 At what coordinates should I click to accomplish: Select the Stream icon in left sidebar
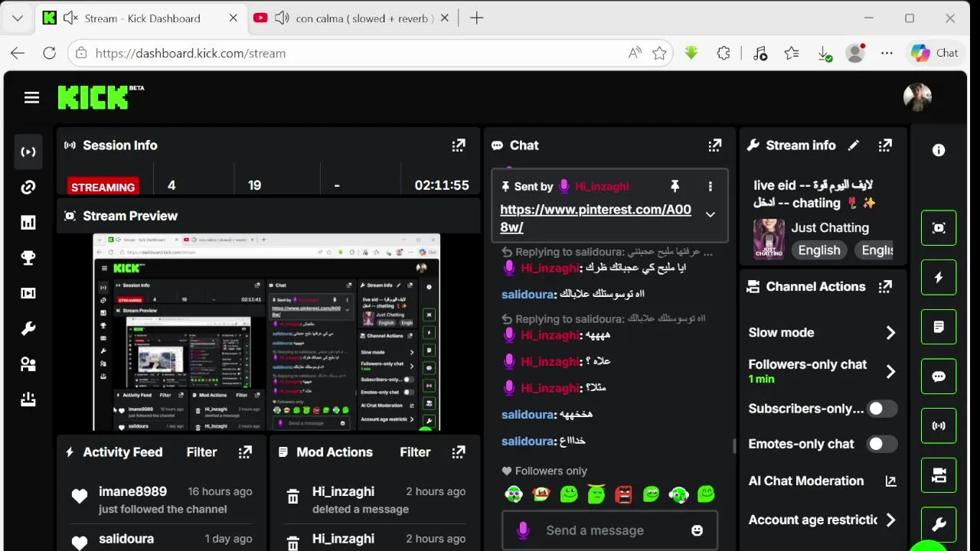click(x=28, y=152)
